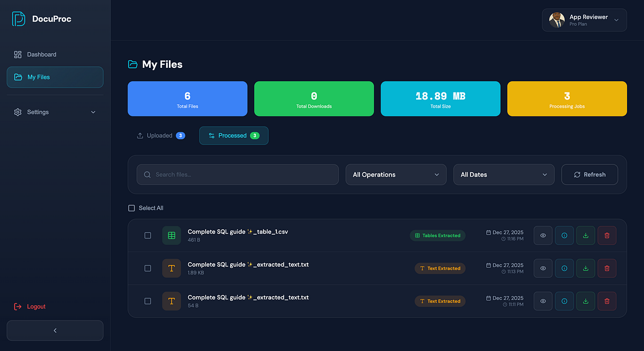This screenshot has height=351, width=644.
Task: Click the 461 B file size text
Action: tap(194, 240)
